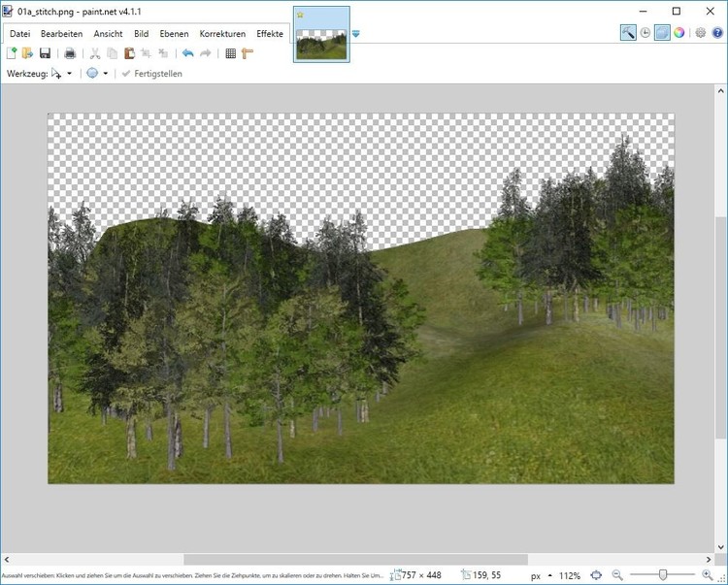Toggle the pixel grid display
Screen dimensions: 728x585
(x=230, y=53)
